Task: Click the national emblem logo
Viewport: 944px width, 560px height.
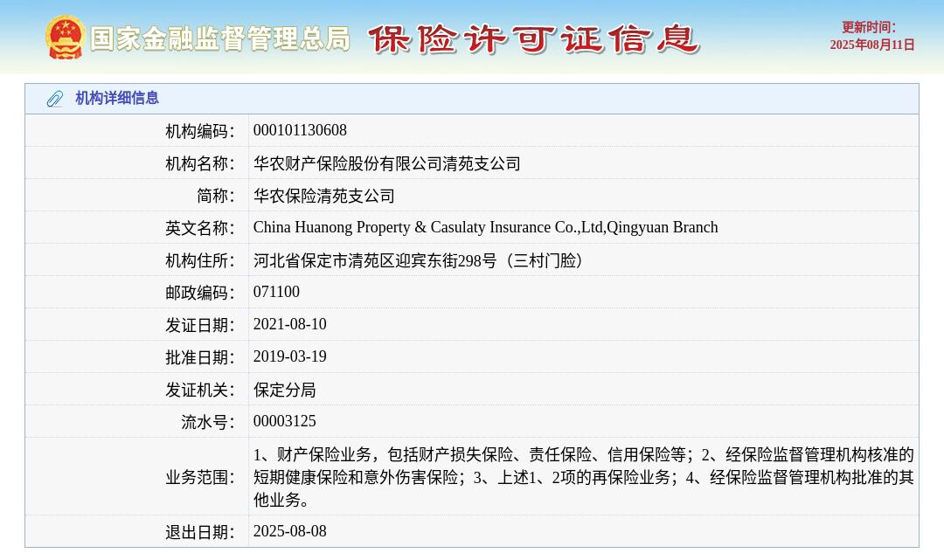Action: point(65,38)
